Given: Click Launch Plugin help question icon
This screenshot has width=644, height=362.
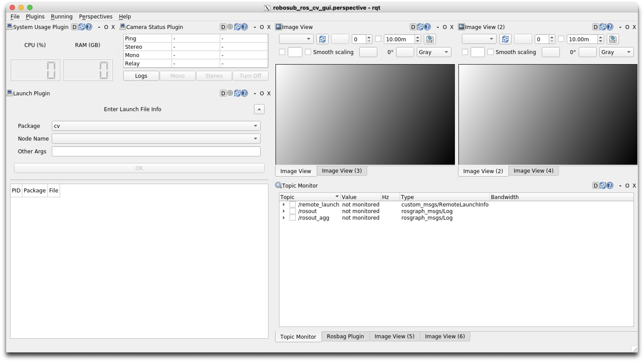Looking at the screenshot, I should pos(245,93).
